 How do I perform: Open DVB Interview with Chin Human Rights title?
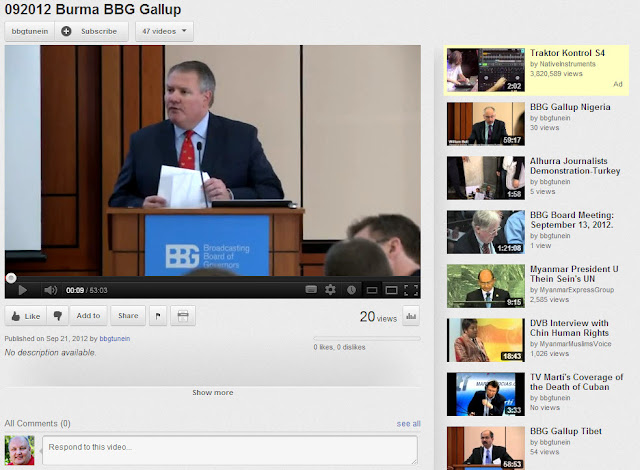pyautogui.click(x=569, y=328)
